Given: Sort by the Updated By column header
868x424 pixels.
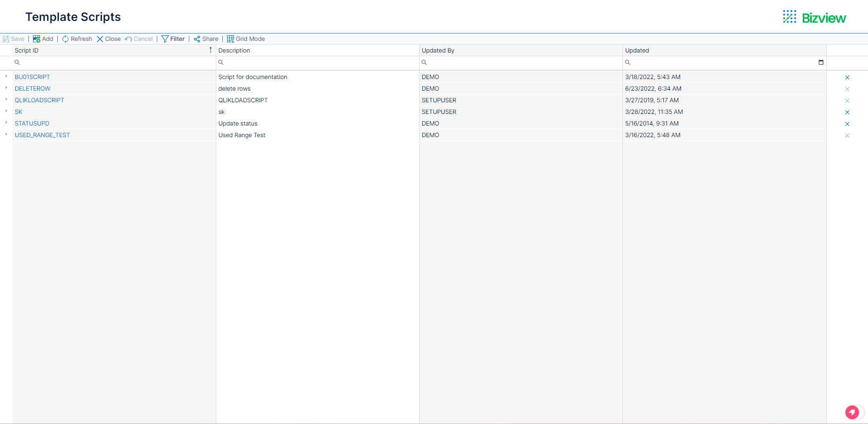Looking at the screenshot, I should tap(521, 50).
